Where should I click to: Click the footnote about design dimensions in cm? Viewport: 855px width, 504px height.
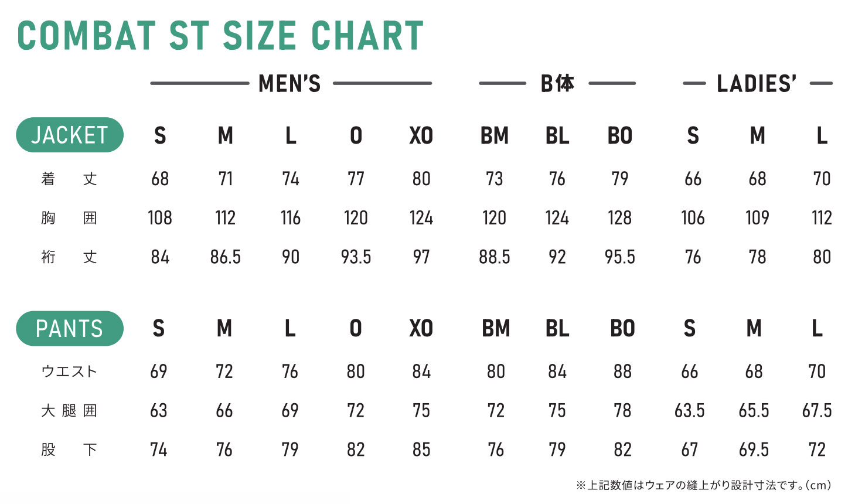(x=704, y=485)
